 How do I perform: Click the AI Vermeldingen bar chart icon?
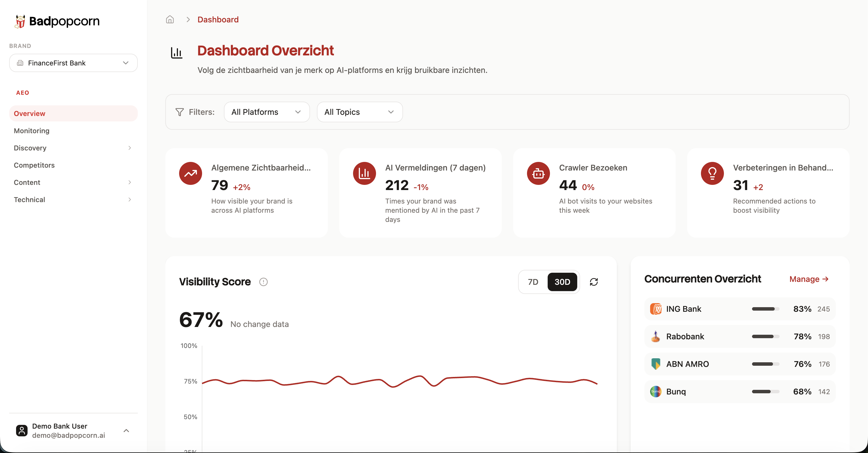point(364,174)
